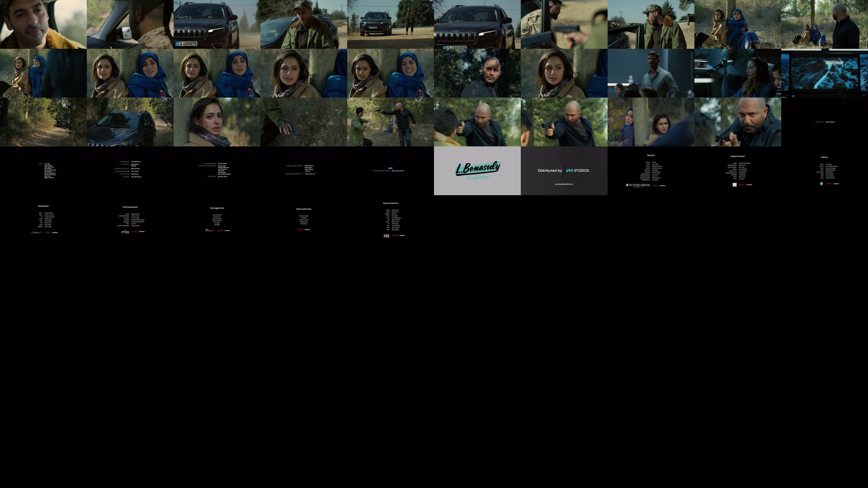868x488 pixels.
Task: Select the empty forest dirt path frame
Action: 43,122
